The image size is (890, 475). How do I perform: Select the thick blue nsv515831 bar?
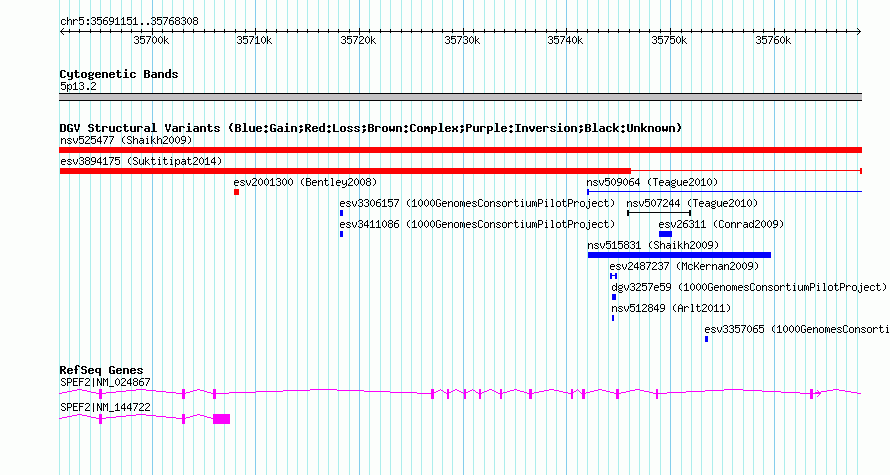(679, 255)
